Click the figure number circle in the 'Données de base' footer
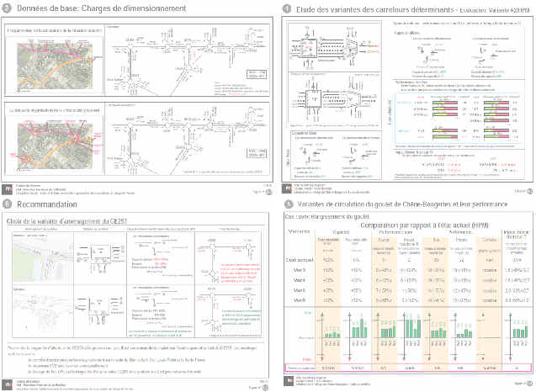The width and height of the screenshot is (536, 392). coord(269,192)
